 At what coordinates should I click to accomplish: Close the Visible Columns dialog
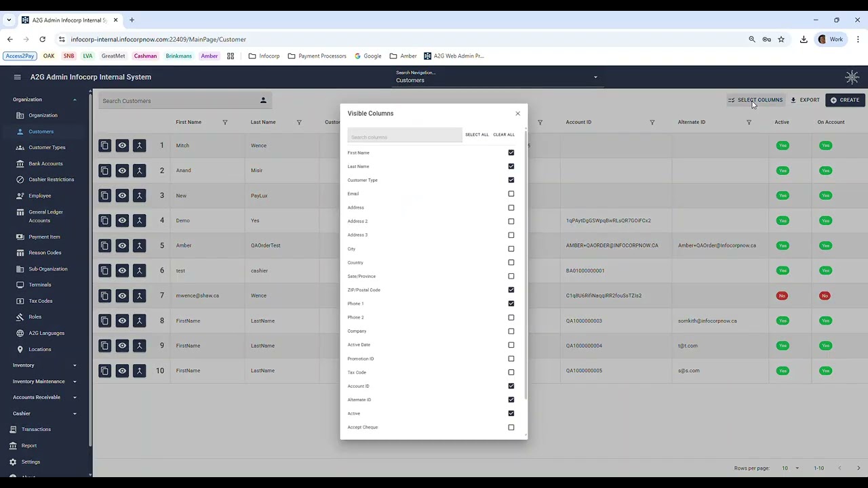point(517,113)
